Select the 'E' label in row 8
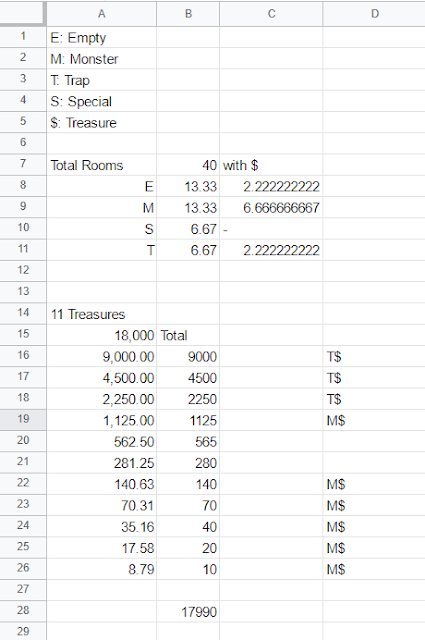 pos(102,187)
